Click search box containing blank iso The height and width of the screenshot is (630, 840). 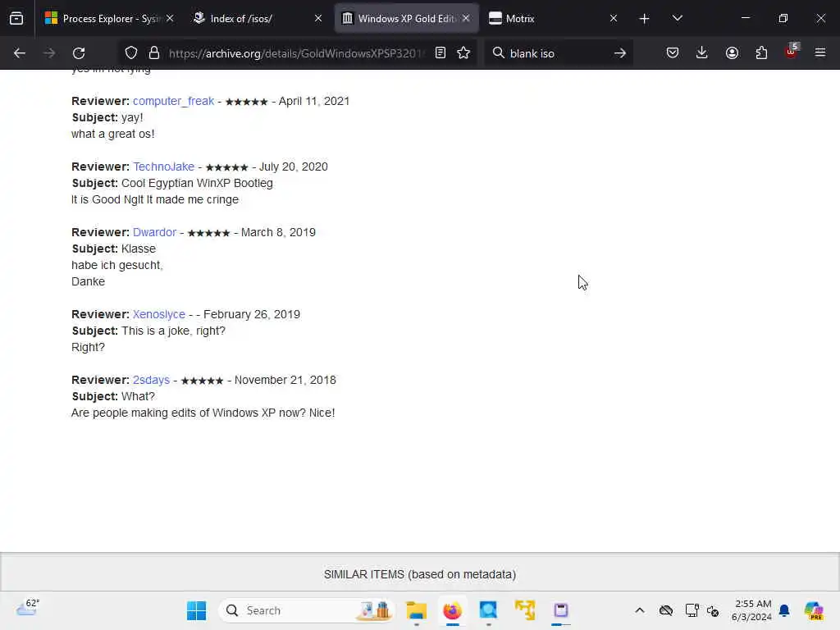point(557,53)
